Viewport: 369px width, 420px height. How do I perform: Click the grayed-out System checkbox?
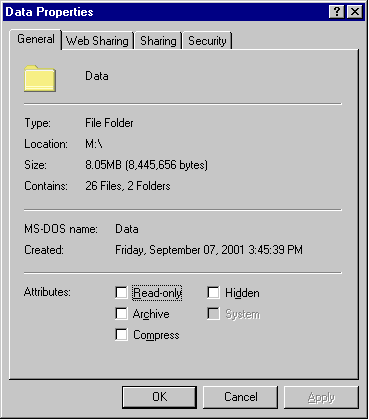point(213,314)
